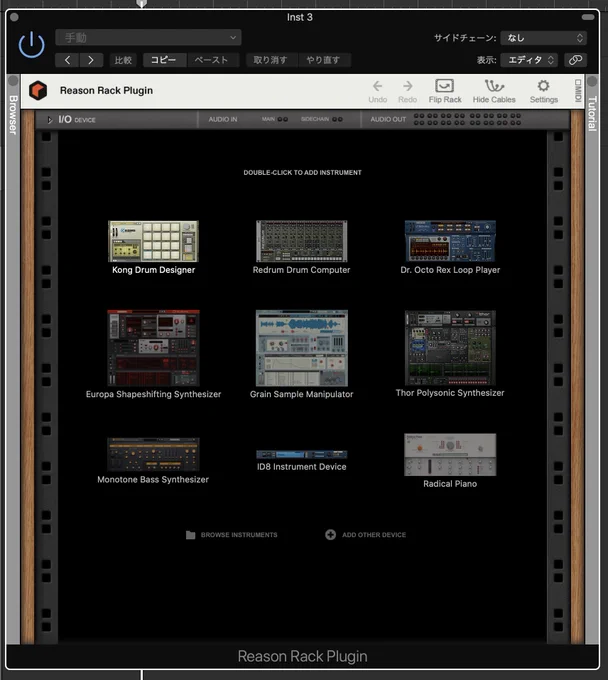Open the 表示 view dropdown set to エディタ
The image size is (608, 680).
[529, 60]
